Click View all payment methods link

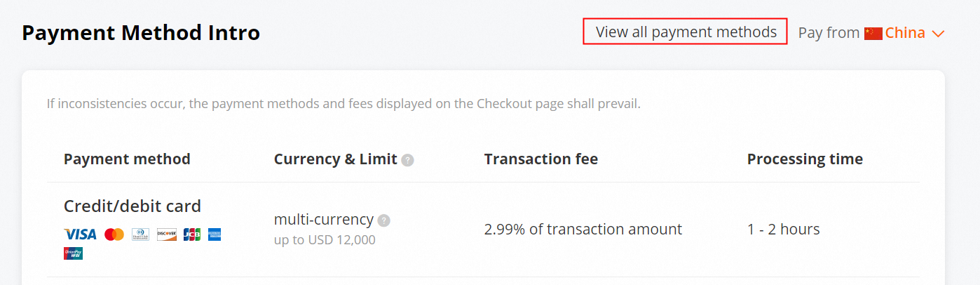point(686,32)
